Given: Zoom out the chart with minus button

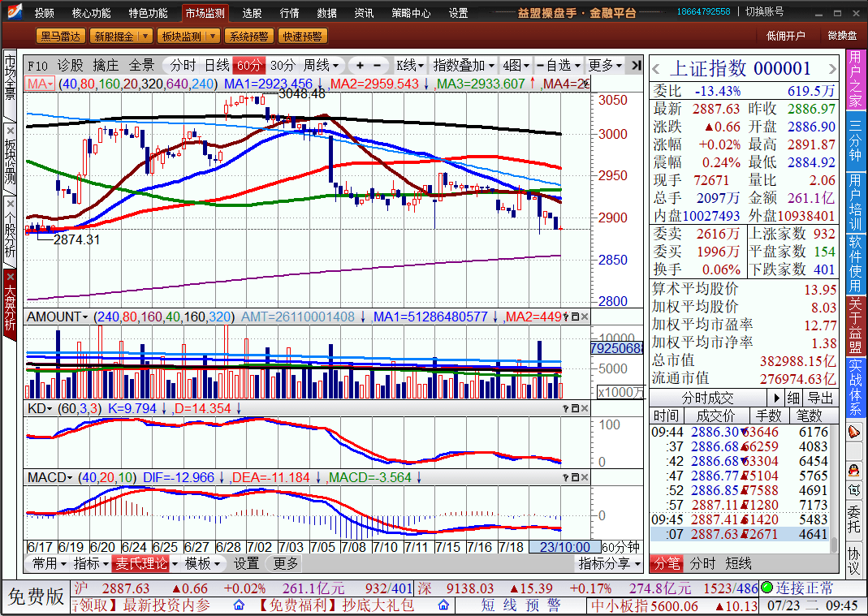Looking at the screenshot, I should pyautogui.click(x=377, y=65).
